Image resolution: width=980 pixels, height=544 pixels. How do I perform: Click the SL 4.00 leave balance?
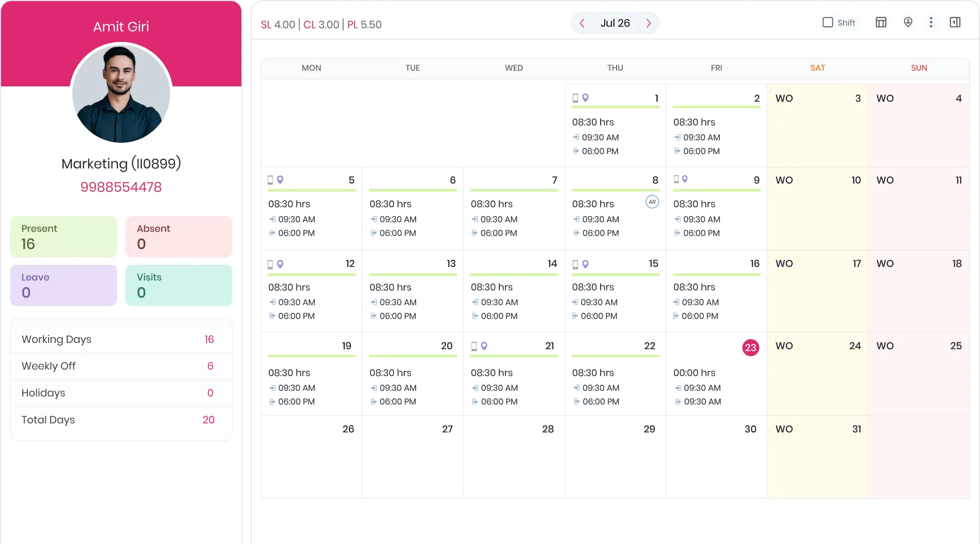pos(278,24)
